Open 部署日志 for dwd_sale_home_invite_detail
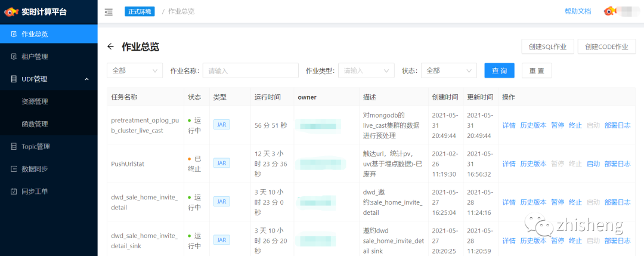Screen dimensions: 644x256 (x=617, y=202)
